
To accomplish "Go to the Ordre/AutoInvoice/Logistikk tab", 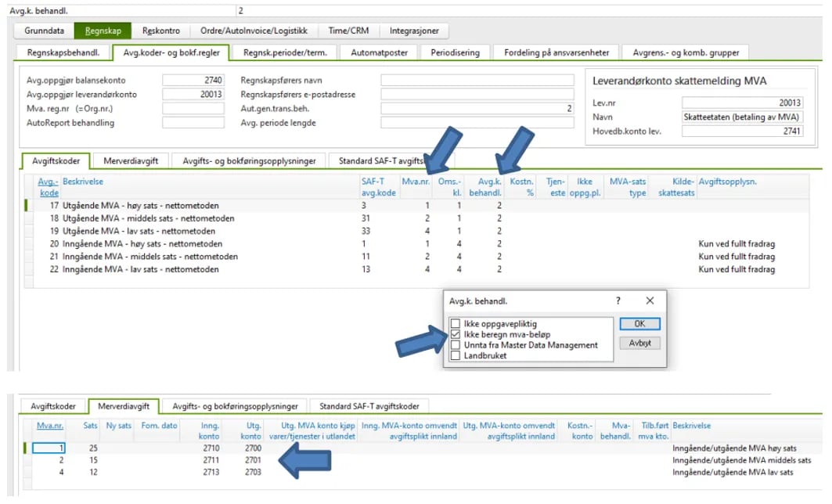I will tap(254, 31).
